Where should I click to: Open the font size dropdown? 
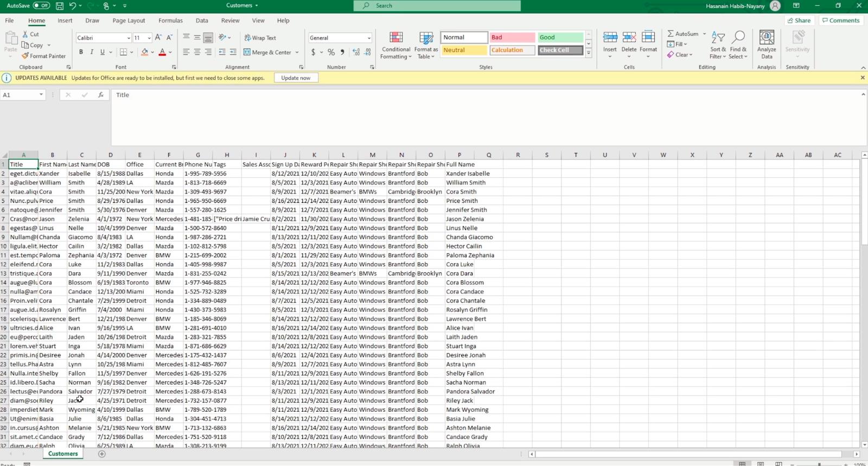(149, 38)
